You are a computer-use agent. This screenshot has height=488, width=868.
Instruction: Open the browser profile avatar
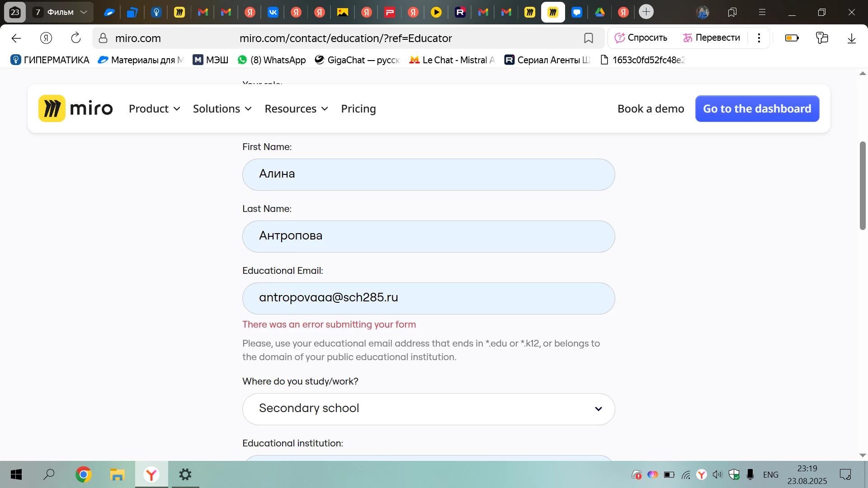[703, 12]
